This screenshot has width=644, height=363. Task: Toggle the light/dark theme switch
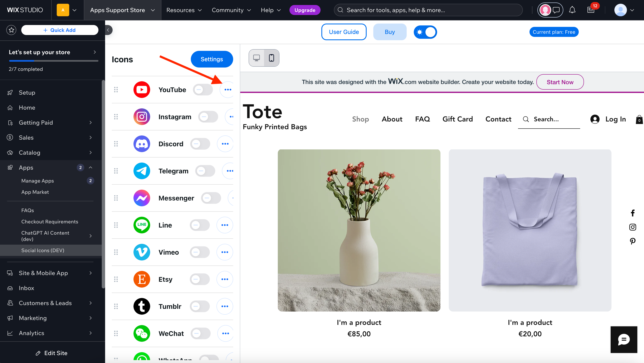point(425,32)
